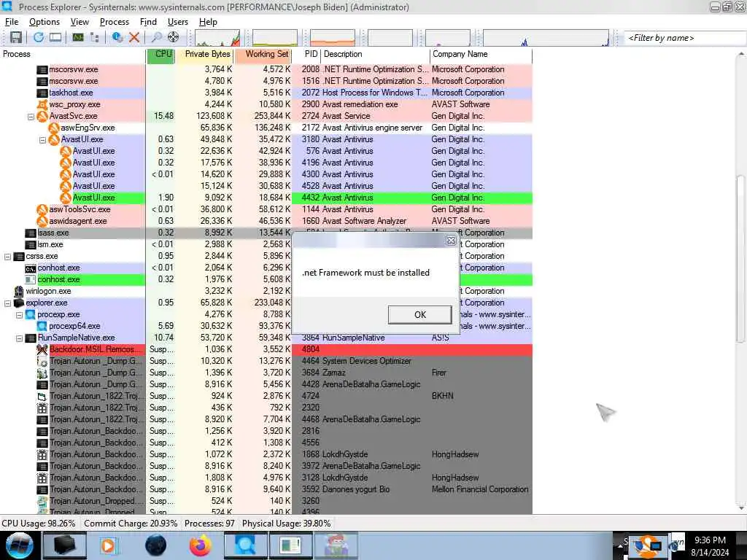Collapse the explorer.exe tree node
The height and width of the screenshot is (560, 747).
[x=7, y=303]
